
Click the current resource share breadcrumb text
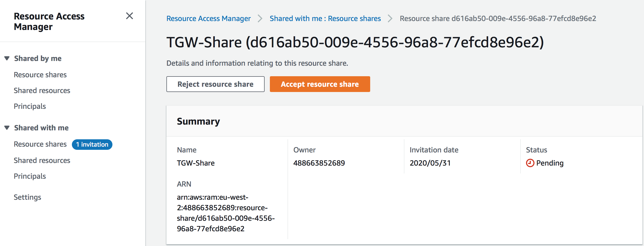(x=498, y=18)
